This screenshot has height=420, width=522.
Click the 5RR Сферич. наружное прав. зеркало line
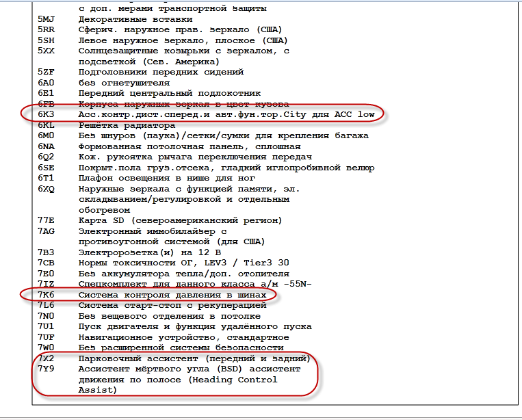[x=160, y=29]
